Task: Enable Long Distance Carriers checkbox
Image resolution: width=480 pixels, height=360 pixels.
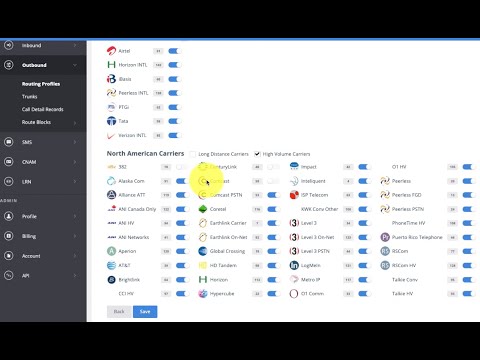Action: click(193, 154)
